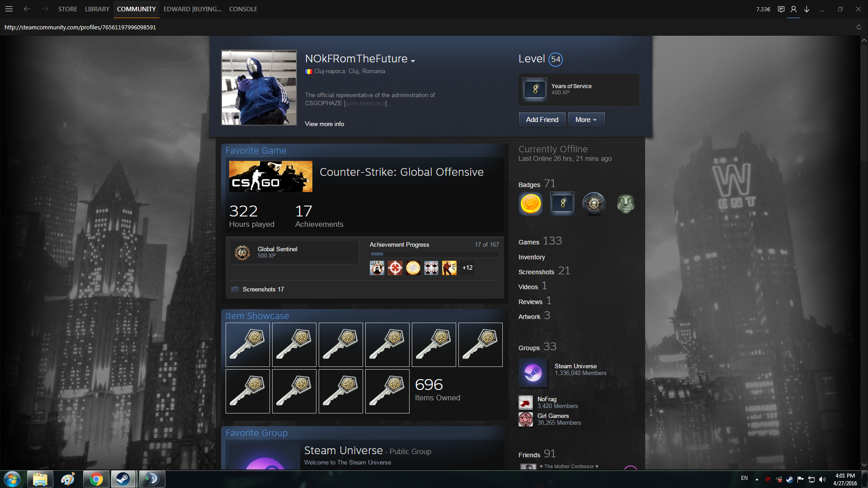The height and width of the screenshot is (488, 868).
Task: Click the View more info link
Action: (x=324, y=124)
